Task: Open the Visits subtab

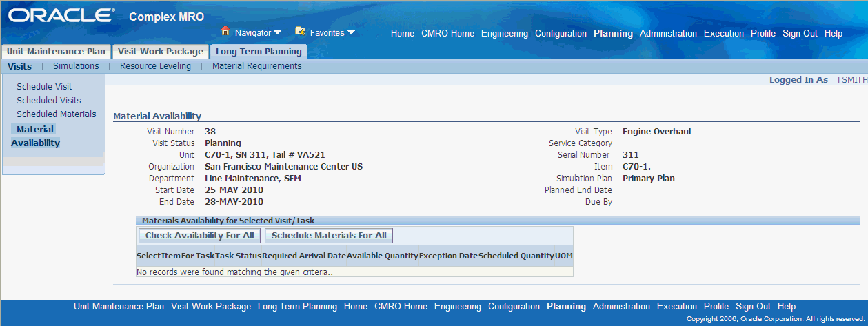Action: point(19,66)
